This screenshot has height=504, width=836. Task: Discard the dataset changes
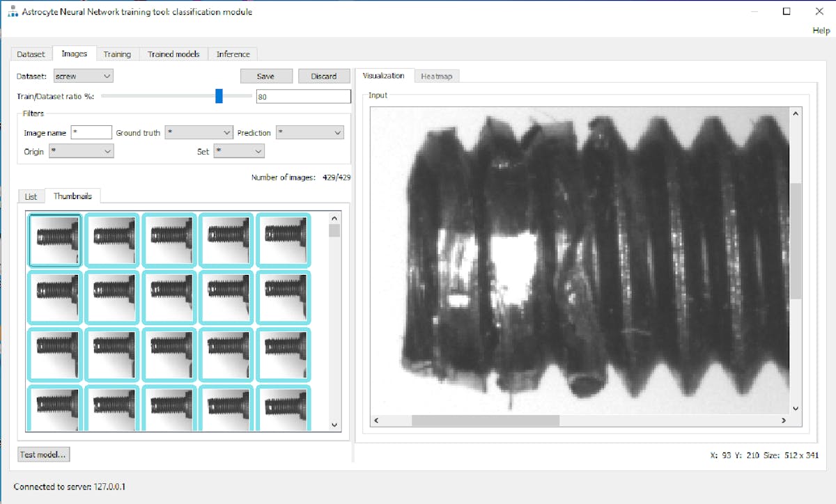(x=324, y=76)
